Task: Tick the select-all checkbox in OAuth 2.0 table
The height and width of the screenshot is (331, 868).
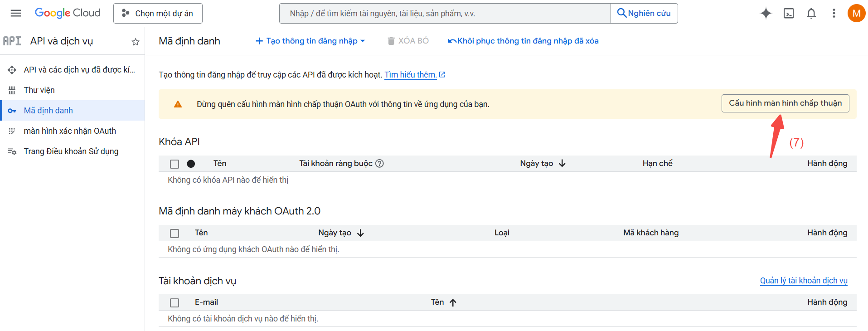Action: [x=175, y=233]
